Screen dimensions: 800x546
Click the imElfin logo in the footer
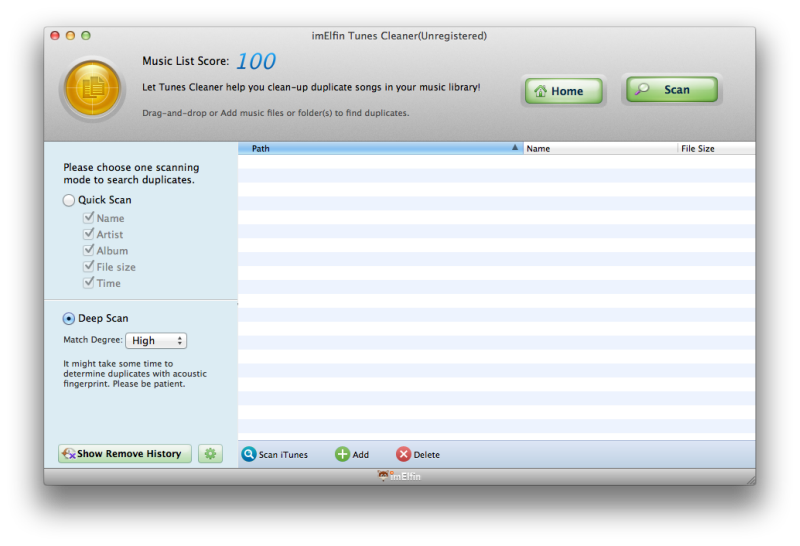click(399, 476)
